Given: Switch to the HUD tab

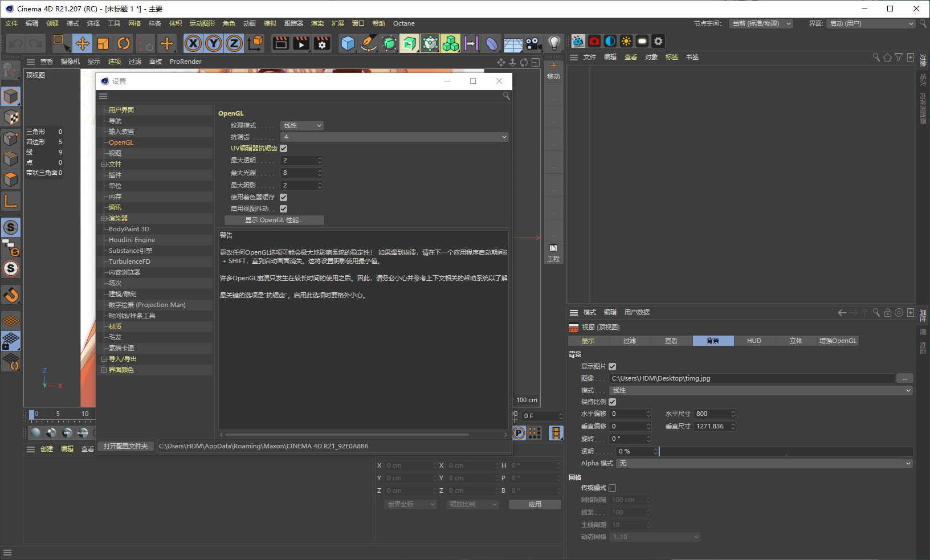Looking at the screenshot, I should point(754,341).
